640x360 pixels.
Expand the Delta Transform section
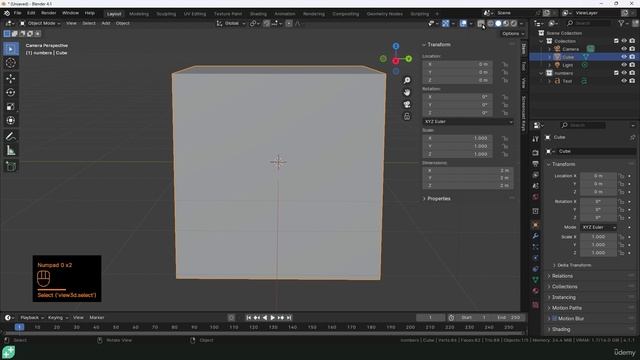(x=573, y=265)
